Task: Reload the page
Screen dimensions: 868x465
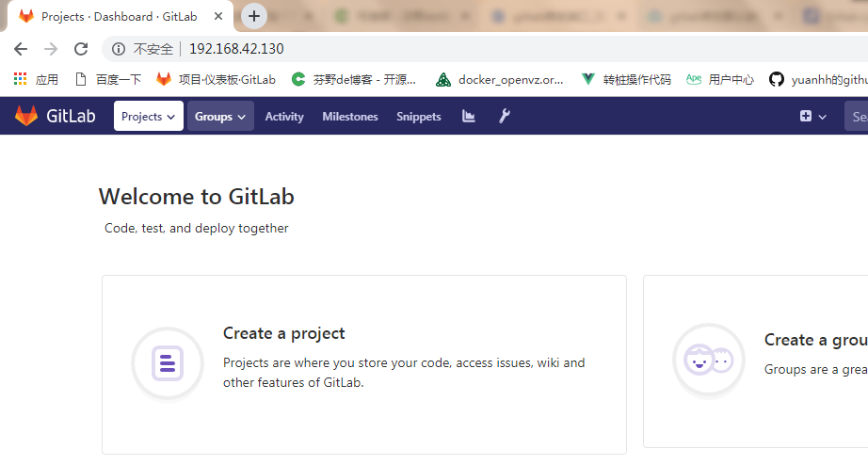Action: pyautogui.click(x=81, y=49)
